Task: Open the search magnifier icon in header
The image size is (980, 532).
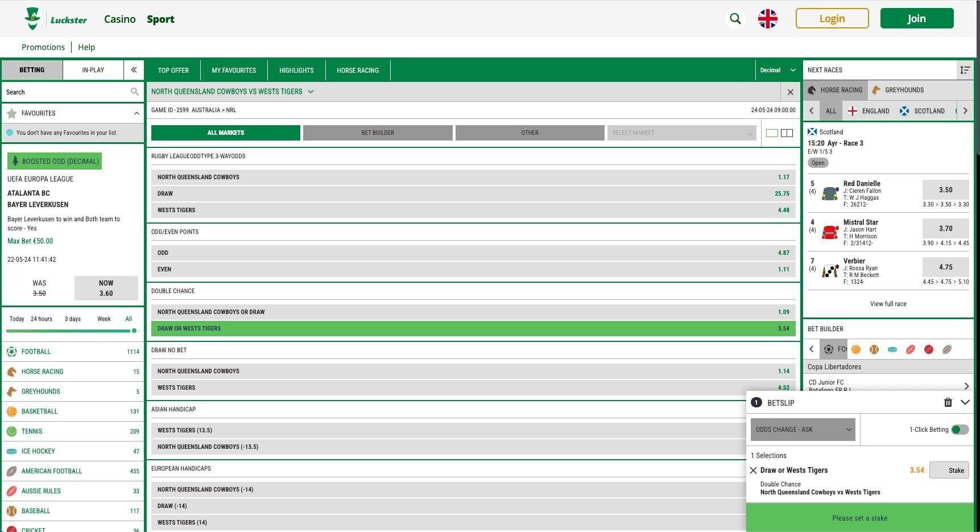Action: [x=735, y=19]
